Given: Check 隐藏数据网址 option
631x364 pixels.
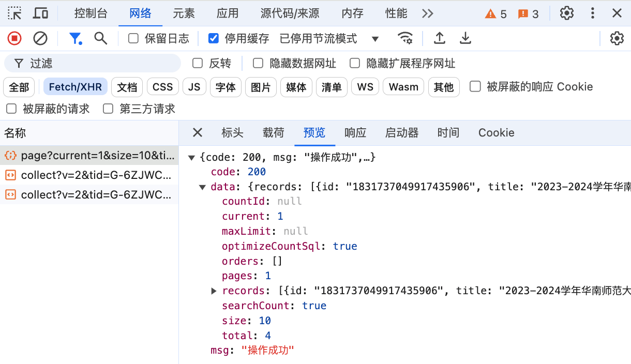Looking at the screenshot, I should pyautogui.click(x=258, y=64).
